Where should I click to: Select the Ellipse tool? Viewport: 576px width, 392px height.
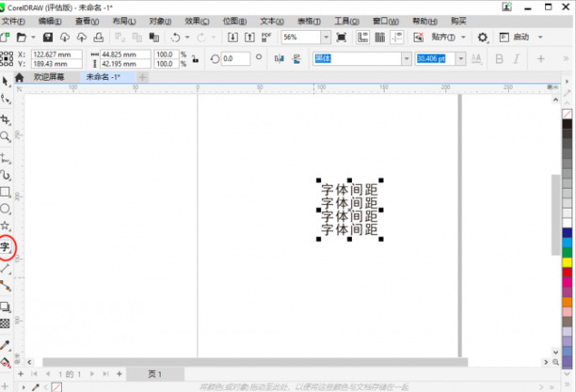(x=6, y=209)
